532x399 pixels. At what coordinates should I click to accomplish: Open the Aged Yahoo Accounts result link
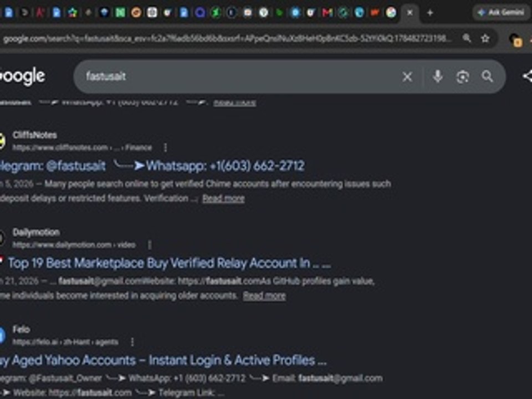(x=163, y=360)
